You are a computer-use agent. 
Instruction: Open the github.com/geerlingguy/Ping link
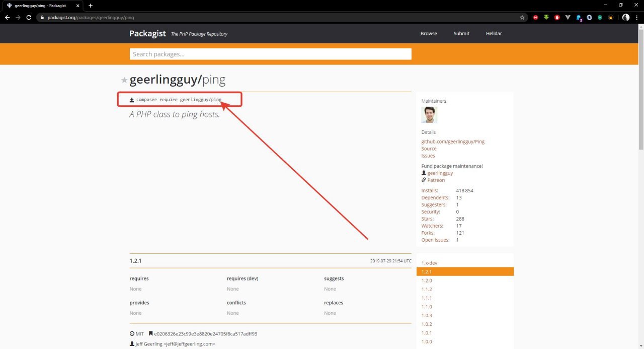coord(453,142)
